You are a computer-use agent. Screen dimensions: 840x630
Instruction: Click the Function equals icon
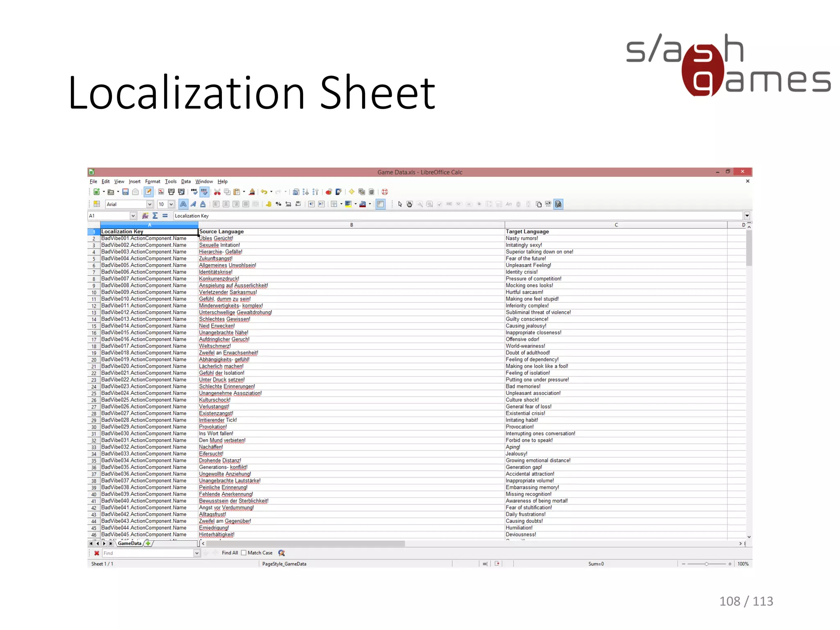tap(165, 216)
